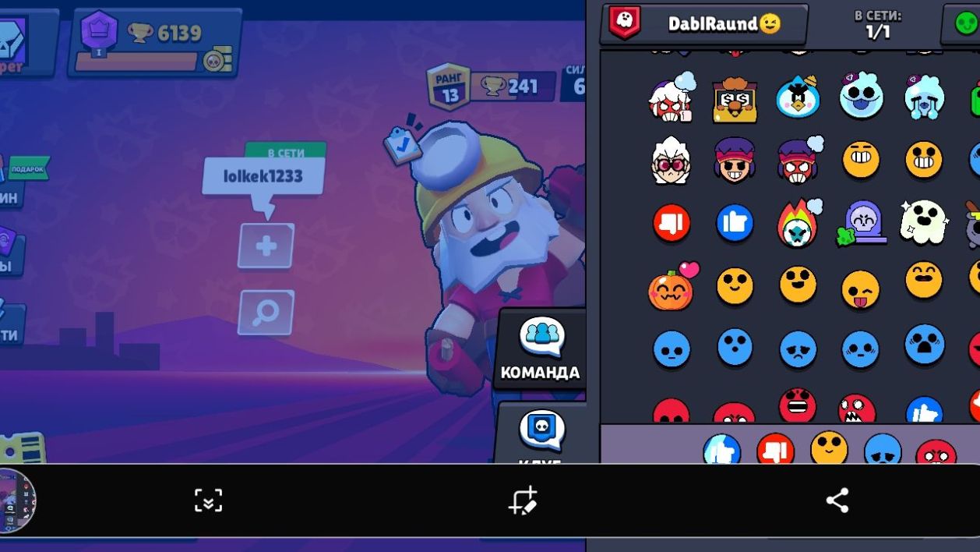This screenshot has height=552, width=980.
Task: Send the happy Lou snow cone pin
Action: click(861, 95)
